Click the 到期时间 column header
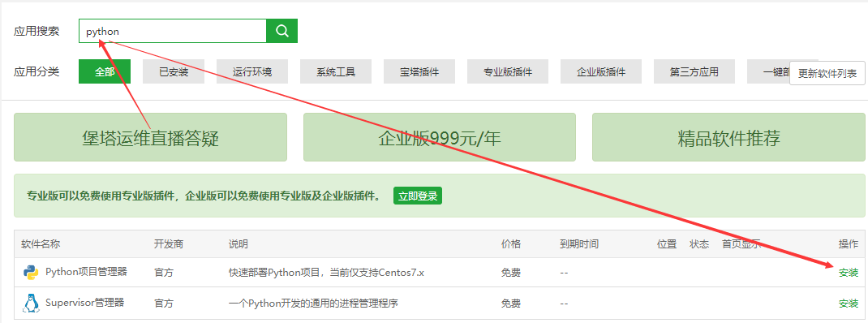The width and height of the screenshot is (868, 323). pyautogui.click(x=579, y=243)
